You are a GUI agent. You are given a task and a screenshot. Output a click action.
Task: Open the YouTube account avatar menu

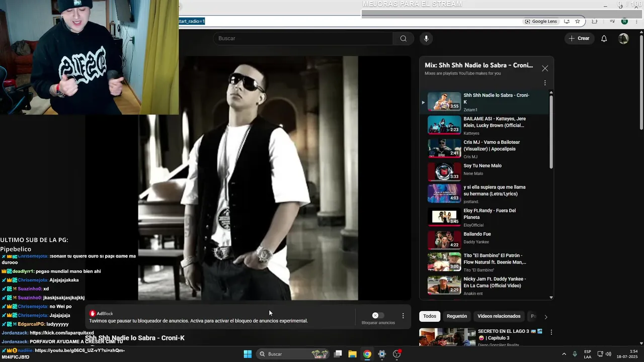coord(623,39)
